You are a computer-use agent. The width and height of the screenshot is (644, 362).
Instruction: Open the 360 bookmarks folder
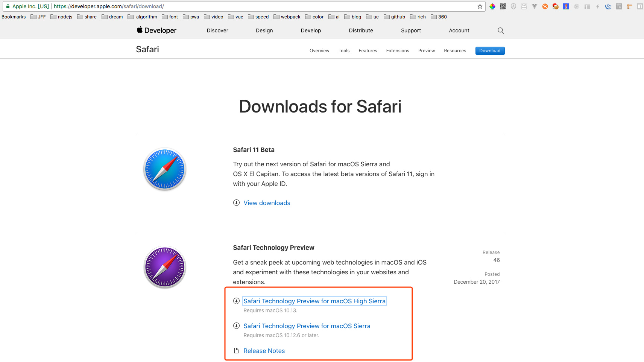(439, 17)
